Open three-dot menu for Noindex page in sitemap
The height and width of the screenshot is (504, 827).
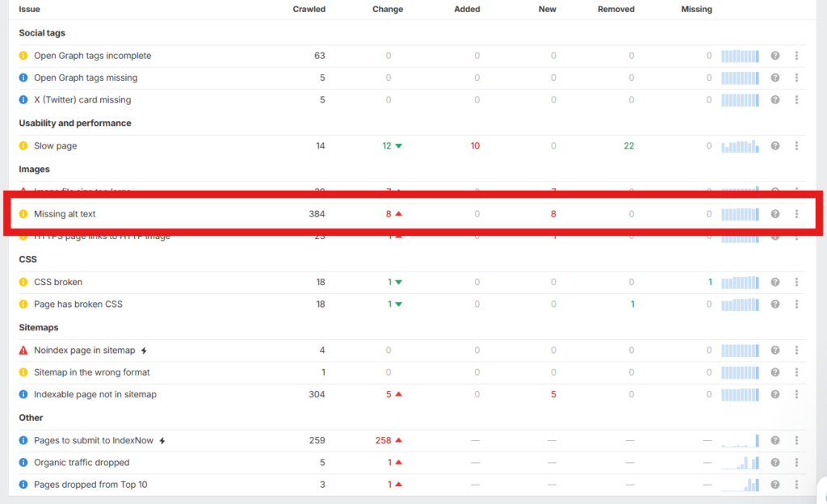[x=796, y=351]
